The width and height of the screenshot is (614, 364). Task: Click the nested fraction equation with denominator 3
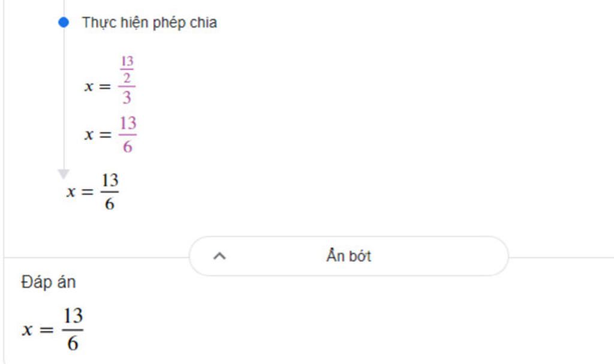coord(109,81)
